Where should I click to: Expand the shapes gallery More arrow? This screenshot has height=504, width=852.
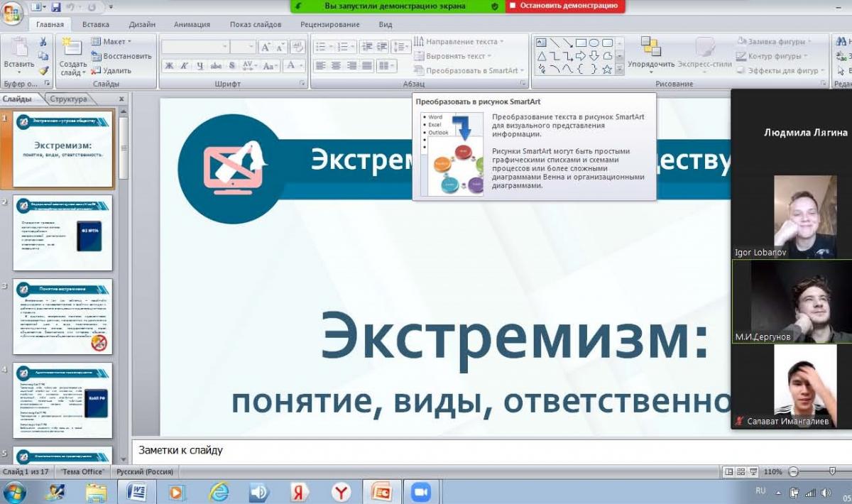point(620,70)
